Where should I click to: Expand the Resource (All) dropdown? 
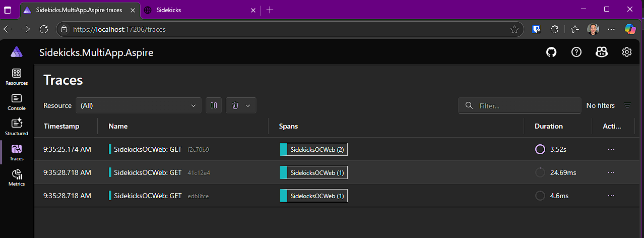pos(139,105)
